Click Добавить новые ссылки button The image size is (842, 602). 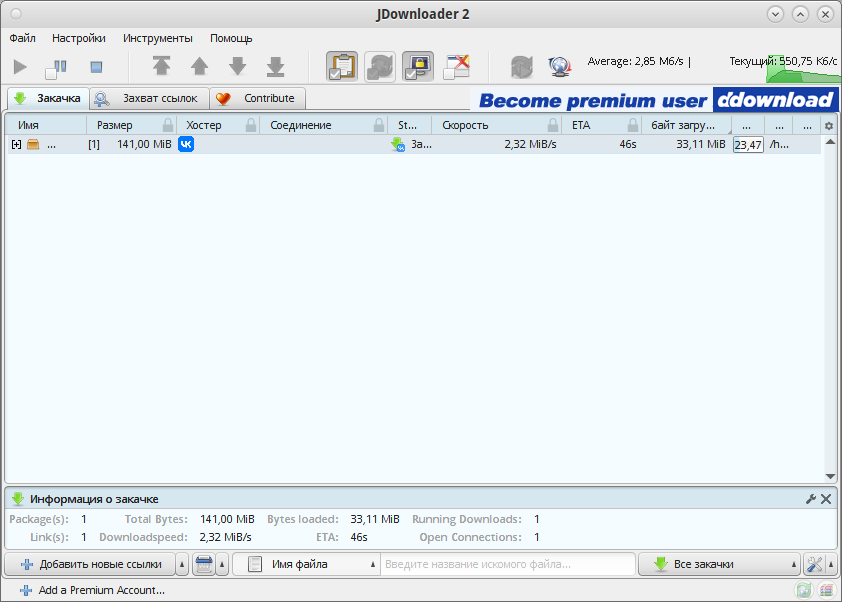pyautogui.click(x=90, y=564)
